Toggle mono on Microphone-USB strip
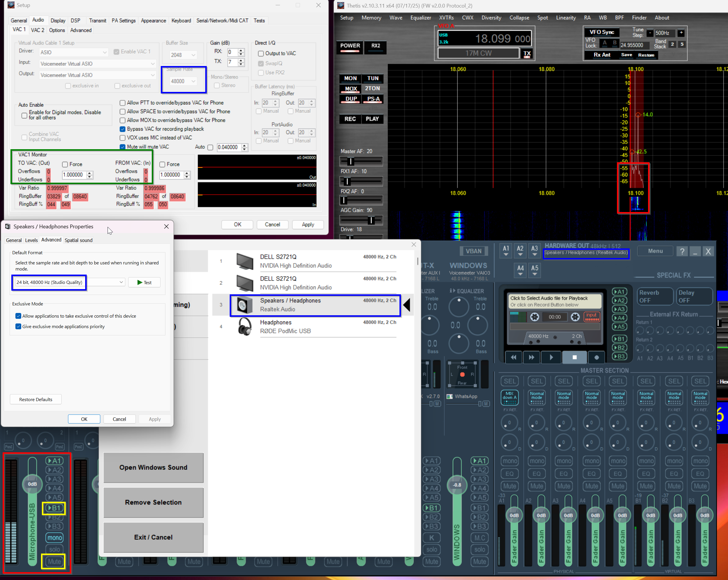This screenshot has width=728, height=580. 54,538
